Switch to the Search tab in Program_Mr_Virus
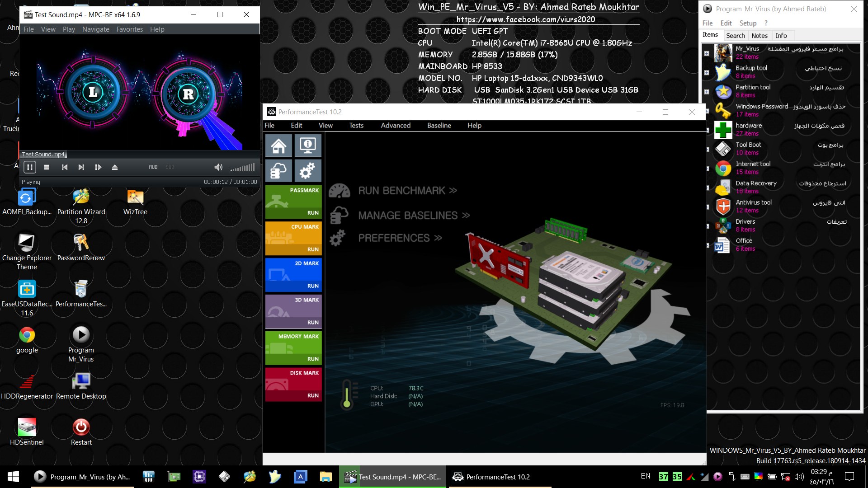Viewport: 868px width, 488px height. click(x=736, y=36)
